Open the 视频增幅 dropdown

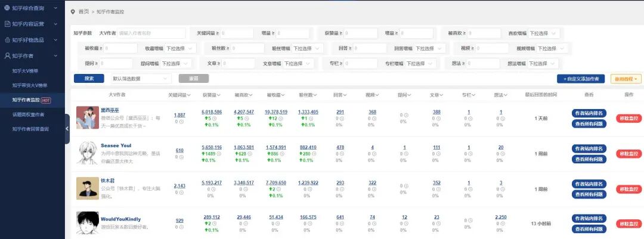pyautogui.click(x=552, y=48)
